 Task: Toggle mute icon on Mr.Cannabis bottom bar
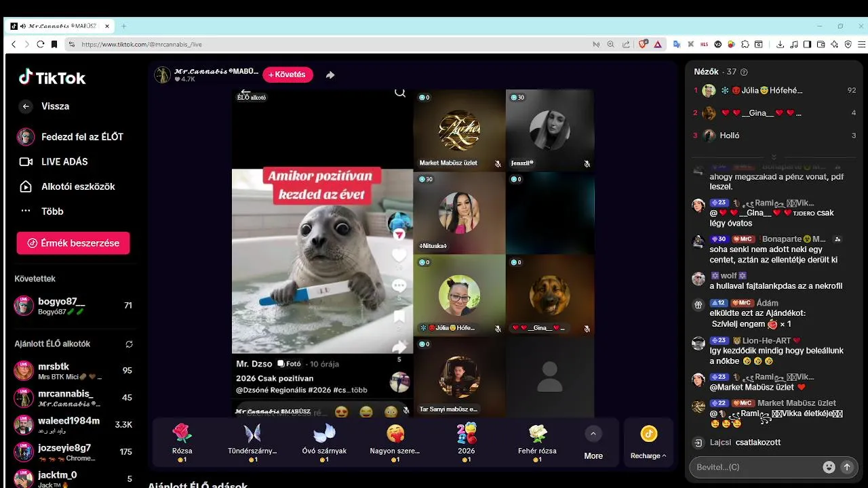pyautogui.click(x=406, y=411)
